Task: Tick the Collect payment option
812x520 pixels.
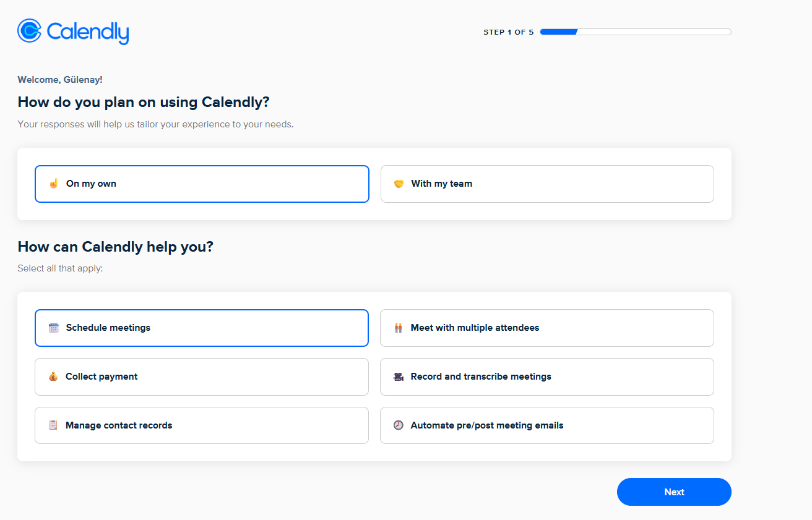Action: (202, 377)
